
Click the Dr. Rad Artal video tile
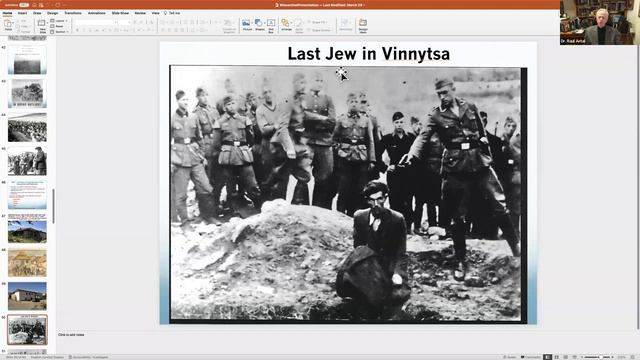point(600,22)
